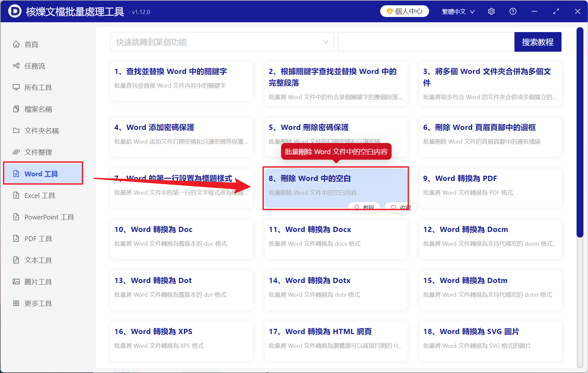Click inside the tutorial search input field

click(425, 42)
